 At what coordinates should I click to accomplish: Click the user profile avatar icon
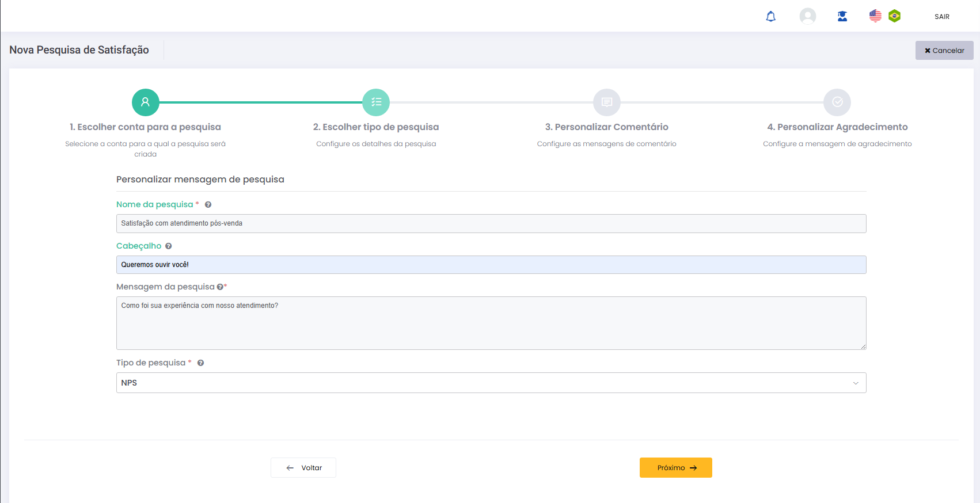[807, 16]
